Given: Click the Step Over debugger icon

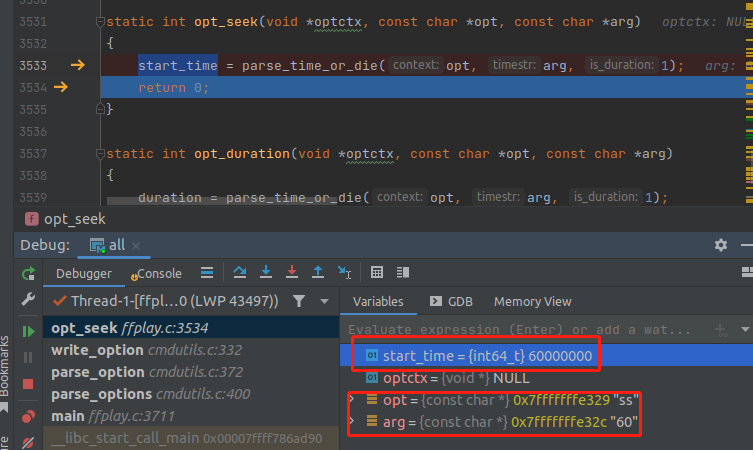Looking at the screenshot, I should pyautogui.click(x=240, y=272).
